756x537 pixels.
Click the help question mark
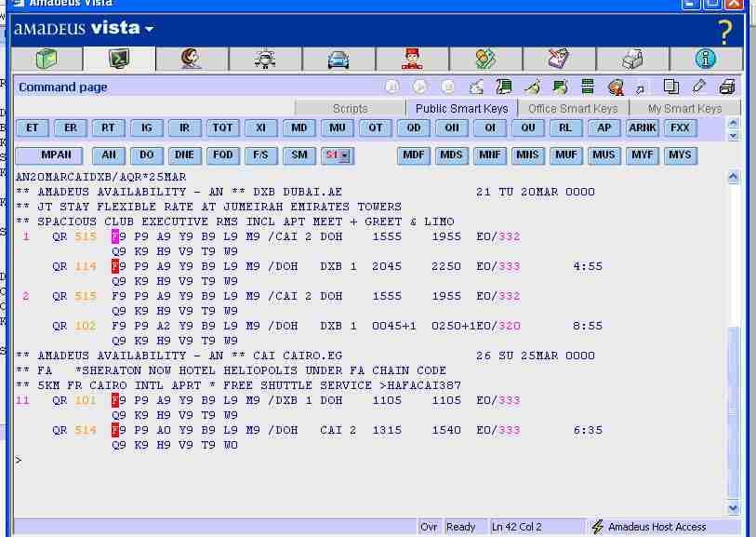pos(724,31)
